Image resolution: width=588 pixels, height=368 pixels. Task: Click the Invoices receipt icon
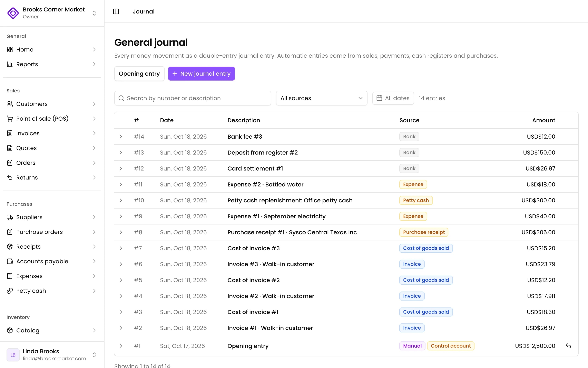[x=10, y=133]
